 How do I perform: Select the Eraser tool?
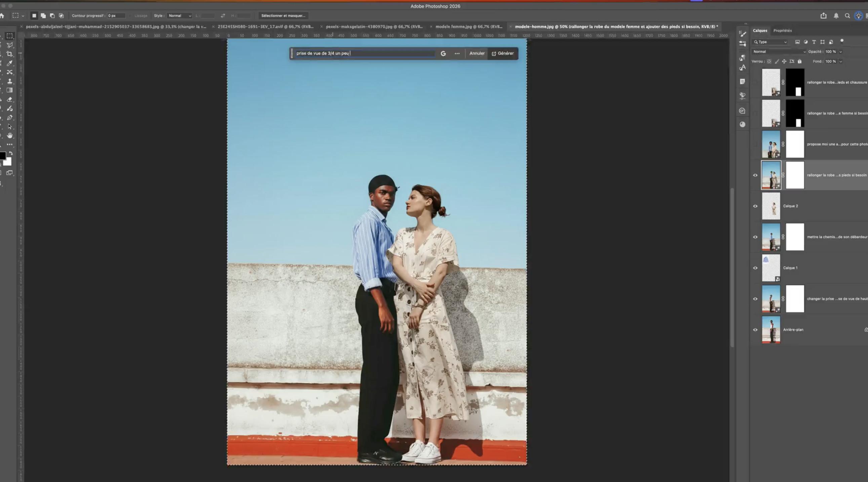tap(9, 100)
